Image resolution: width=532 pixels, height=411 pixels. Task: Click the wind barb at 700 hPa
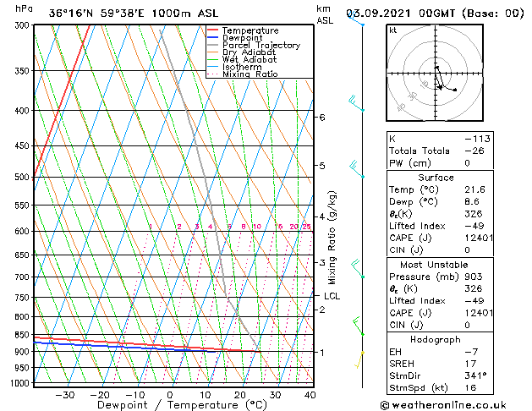point(358,269)
